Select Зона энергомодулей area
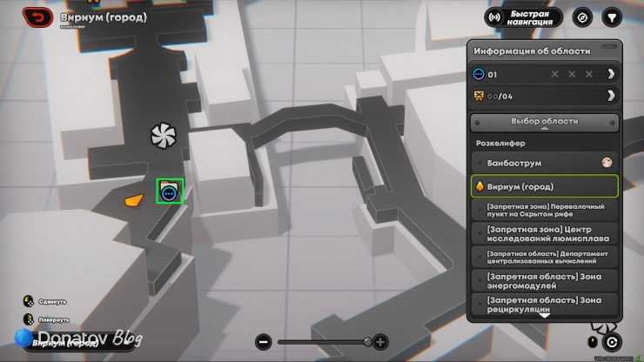Image resolution: width=644 pixels, height=362 pixels. tap(545, 281)
